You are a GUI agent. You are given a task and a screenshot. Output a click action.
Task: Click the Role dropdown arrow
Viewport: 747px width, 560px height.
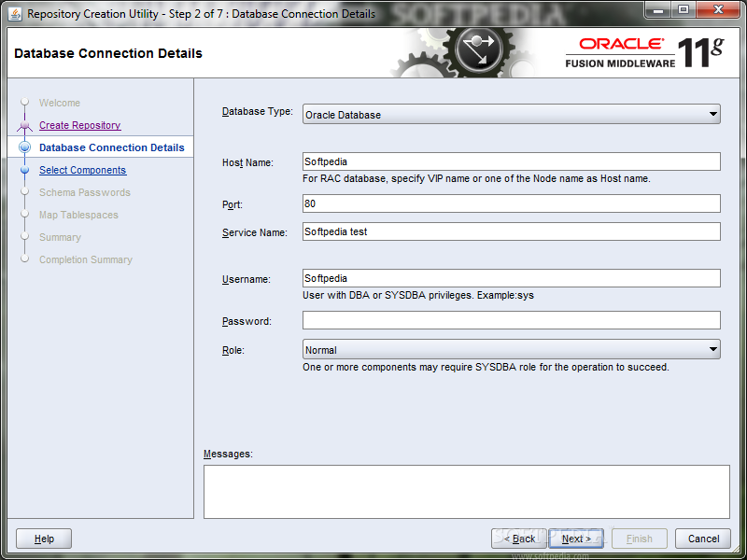(712, 349)
